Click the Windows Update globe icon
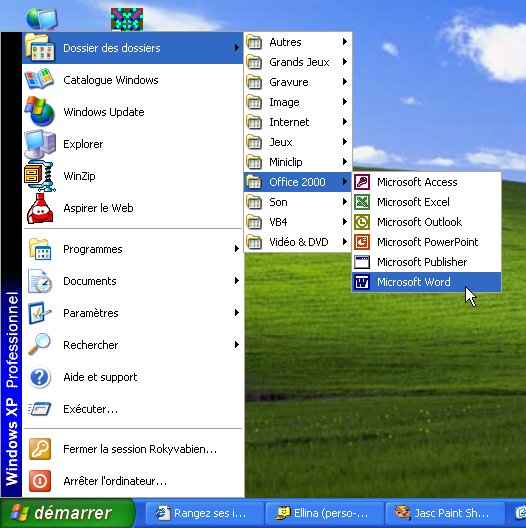The width and height of the screenshot is (526, 528). [39, 111]
